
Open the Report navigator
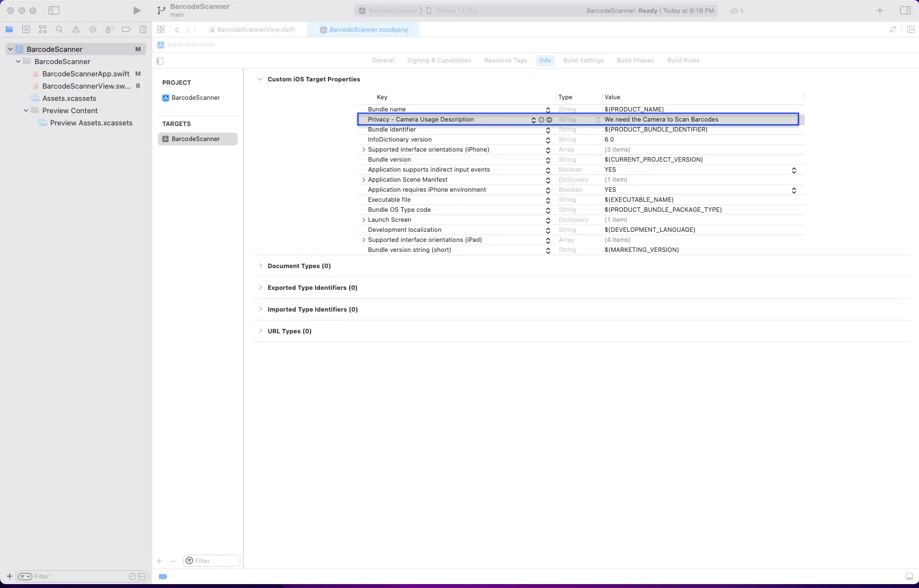point(143,30)
